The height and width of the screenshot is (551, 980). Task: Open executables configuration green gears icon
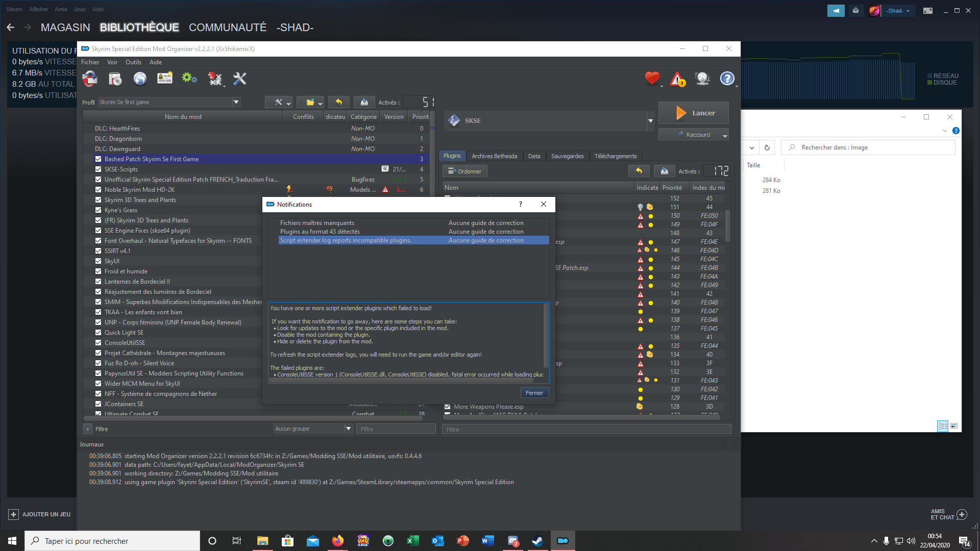point(189,79)
